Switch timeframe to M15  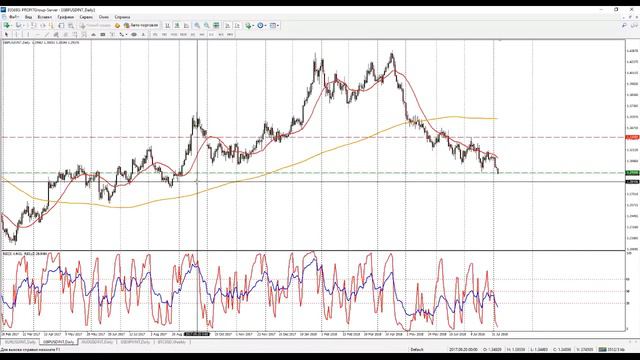(174, 34)
